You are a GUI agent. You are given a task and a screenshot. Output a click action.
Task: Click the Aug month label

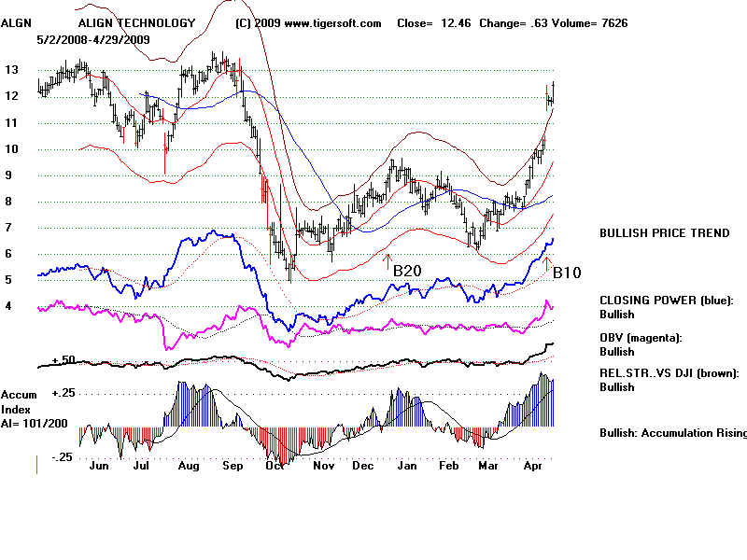pyautogui.click(x=189, y=466)
